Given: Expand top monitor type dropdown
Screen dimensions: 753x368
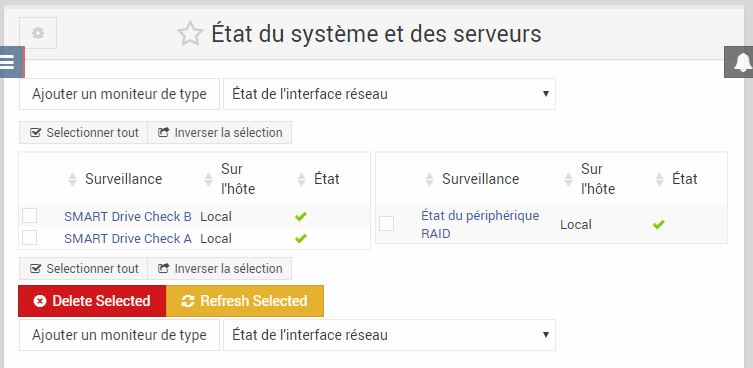Looking at the screenshot, I should (389, 94).
